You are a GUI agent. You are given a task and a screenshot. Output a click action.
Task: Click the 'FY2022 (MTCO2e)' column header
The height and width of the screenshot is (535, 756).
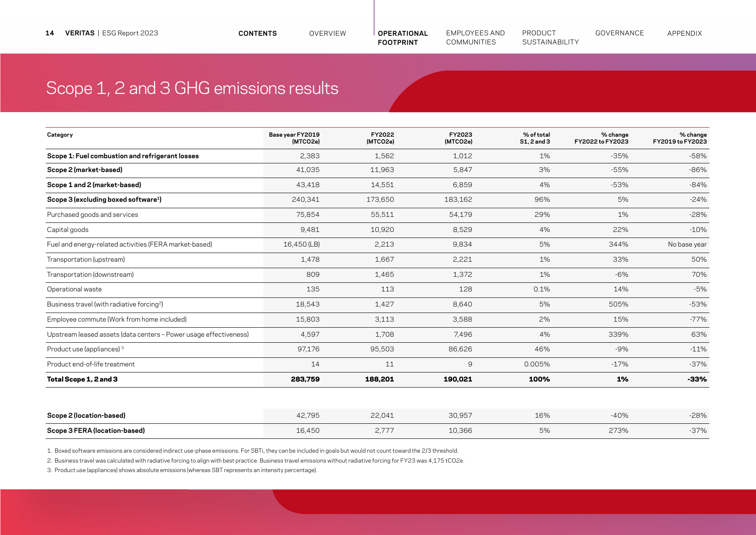380,138
